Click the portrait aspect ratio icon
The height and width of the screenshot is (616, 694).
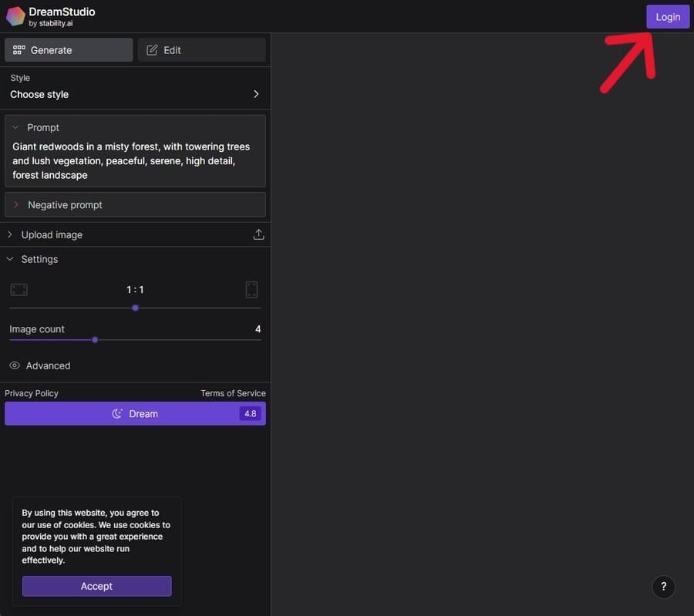click(251, 290)
